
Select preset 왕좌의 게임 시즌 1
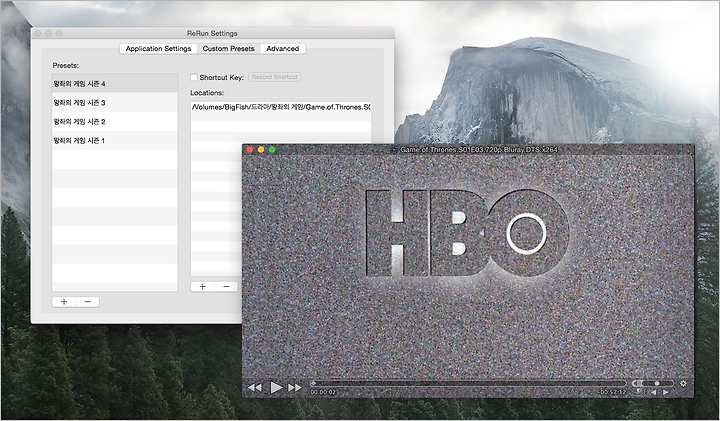click(114, 140)
